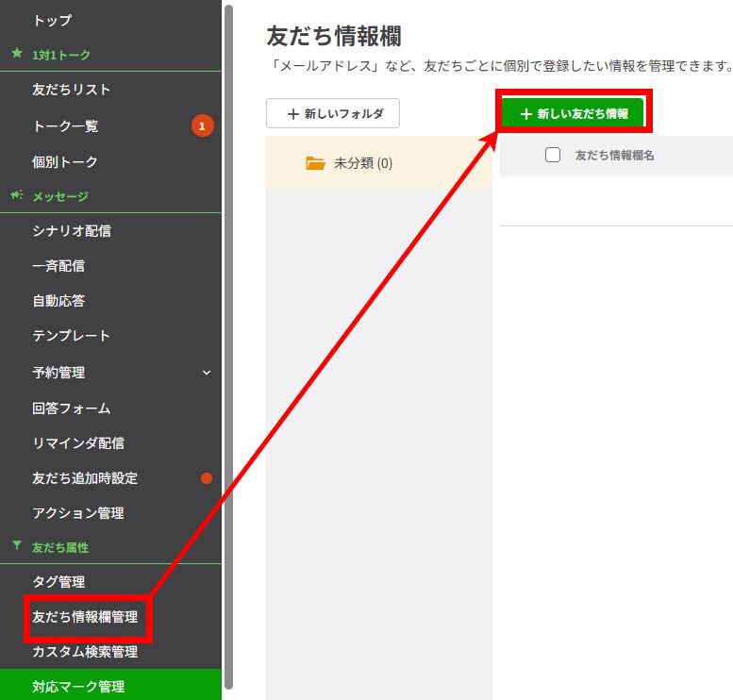Click the orange folder icon for 未分類
The image size is (733, 700).
click(315, 163)
